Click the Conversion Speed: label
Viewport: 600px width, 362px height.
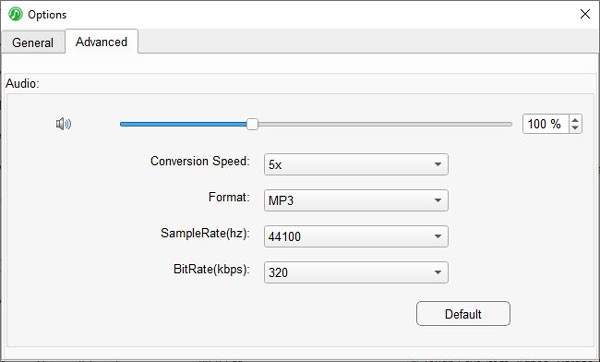[200, 161]
